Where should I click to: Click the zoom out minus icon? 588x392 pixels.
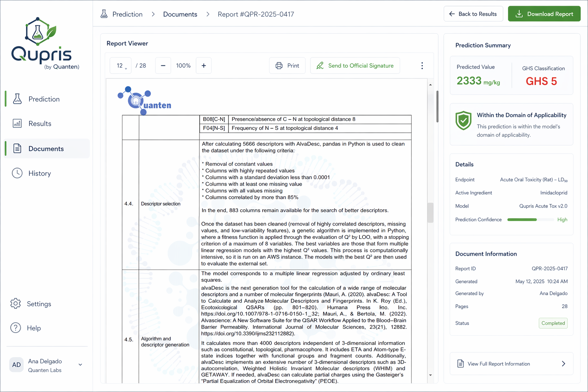click(163, 66)
